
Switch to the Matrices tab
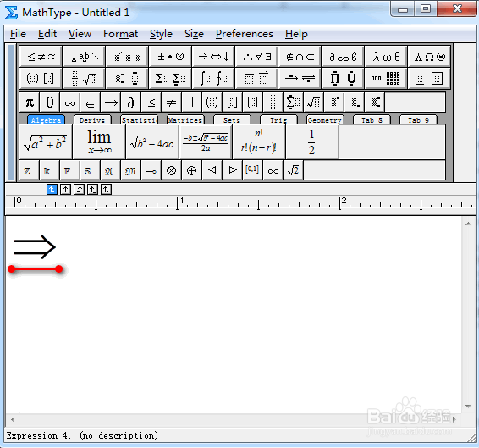185,120
